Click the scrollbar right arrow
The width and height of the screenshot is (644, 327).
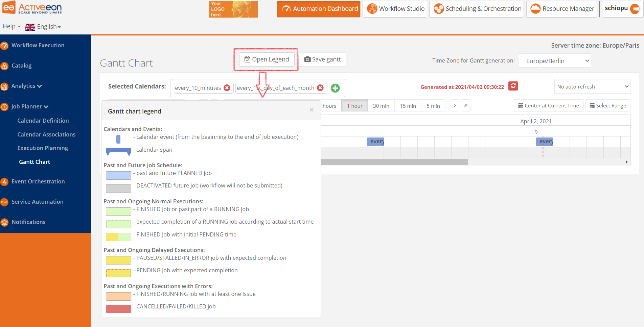pos(627,162)
